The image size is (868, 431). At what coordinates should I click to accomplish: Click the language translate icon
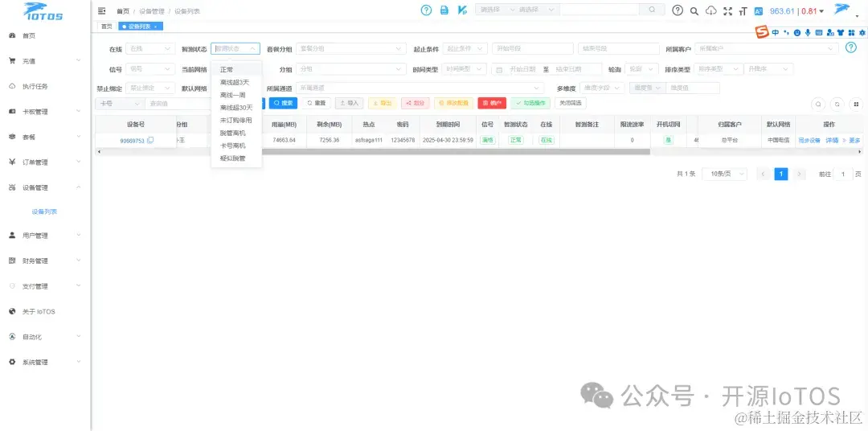point(759,11)
